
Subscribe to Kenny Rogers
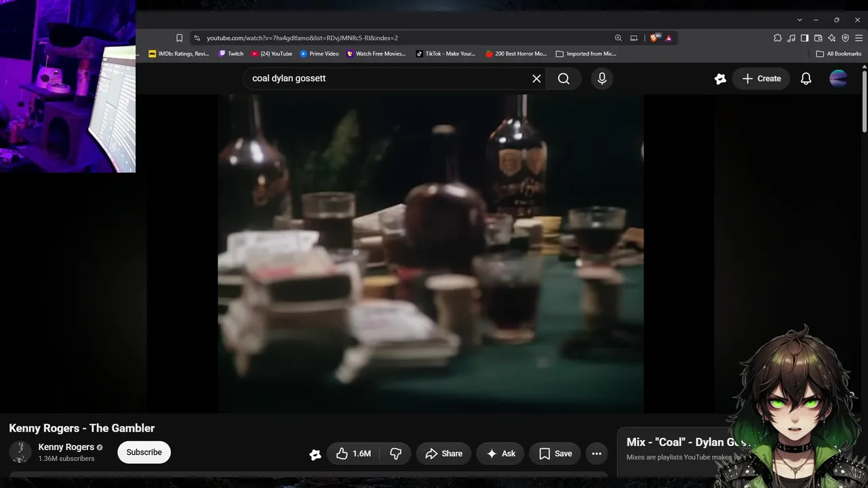pos(144,452)
